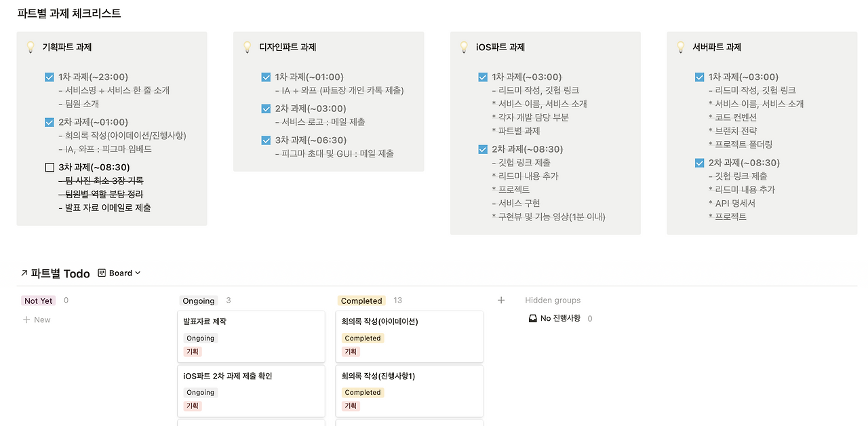Open the 파트별 Todo linked database title
The width and height of the screenshot is (868, 426).
(x=60, y=273)
